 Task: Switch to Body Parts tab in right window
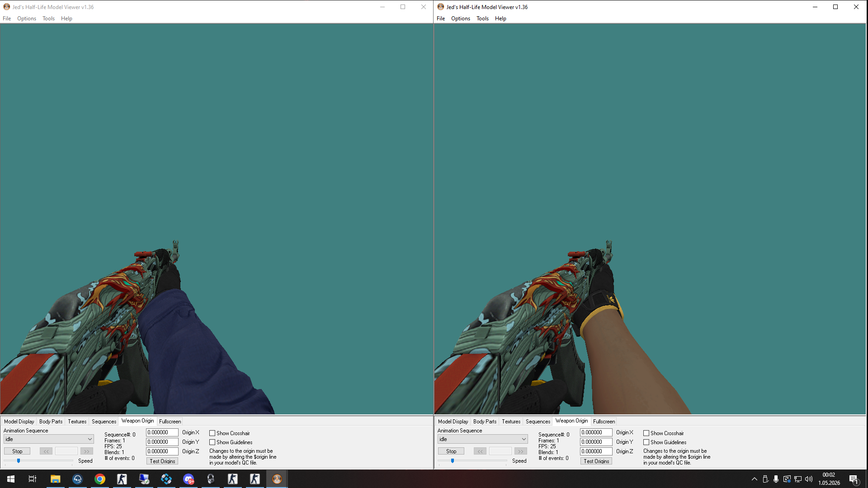[x=485, y=422]
